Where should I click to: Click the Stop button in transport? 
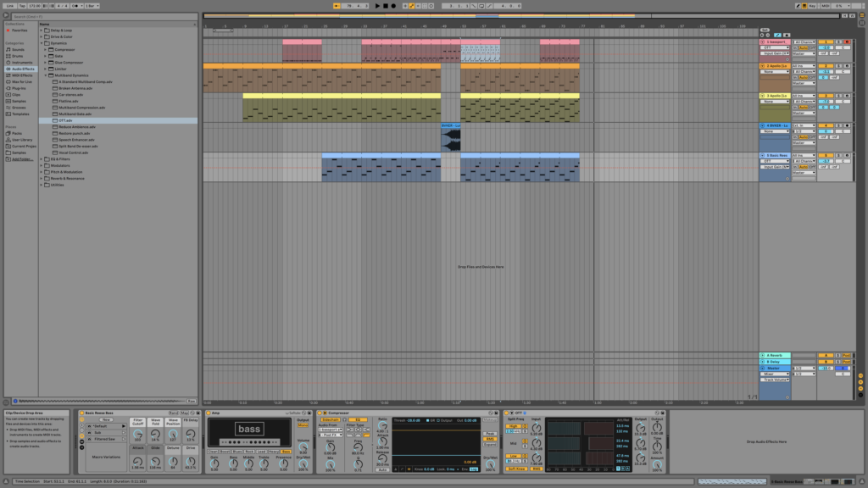click(x=386, y=6)
